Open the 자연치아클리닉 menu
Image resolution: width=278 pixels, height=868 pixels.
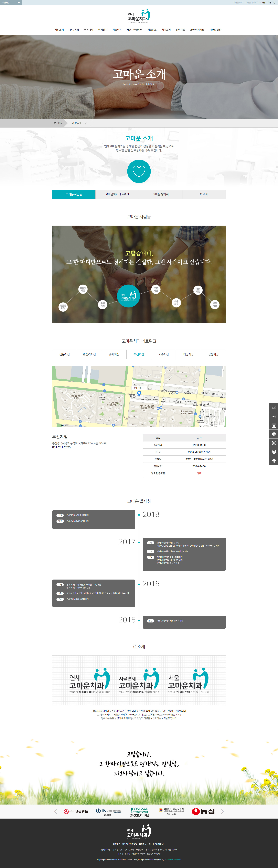[x=134, y=30]
